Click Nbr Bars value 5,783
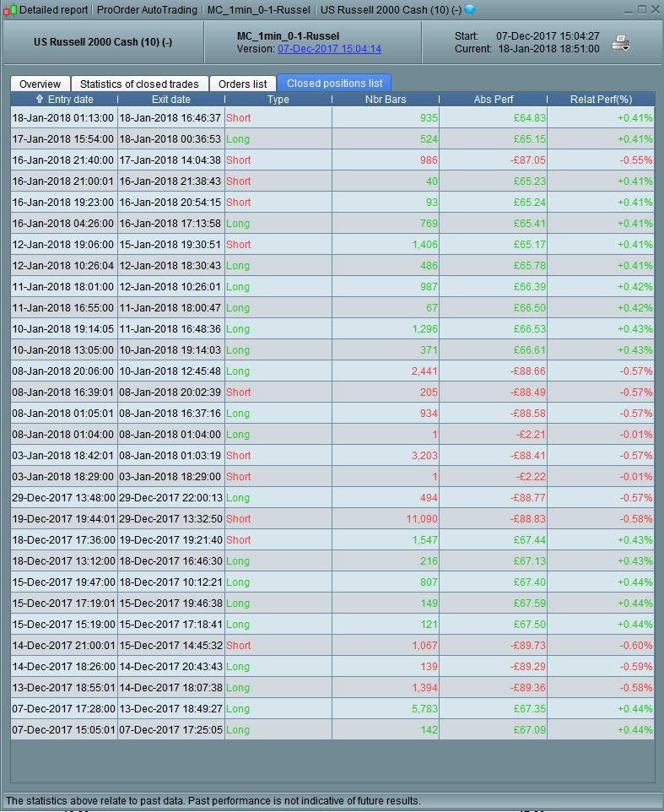664x812 pixels. click(x=424, y=709)
